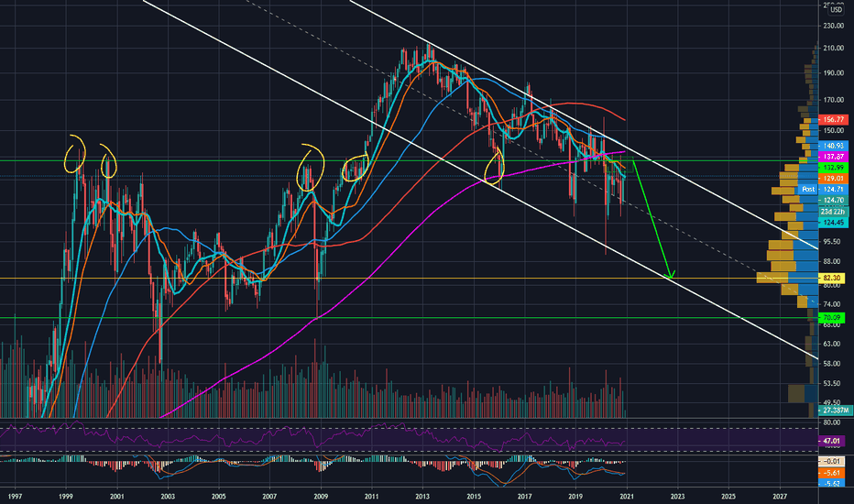Click the Post market price tag
Image resolution: width=854 pixels, height=504 pixels.
[808, 189]
